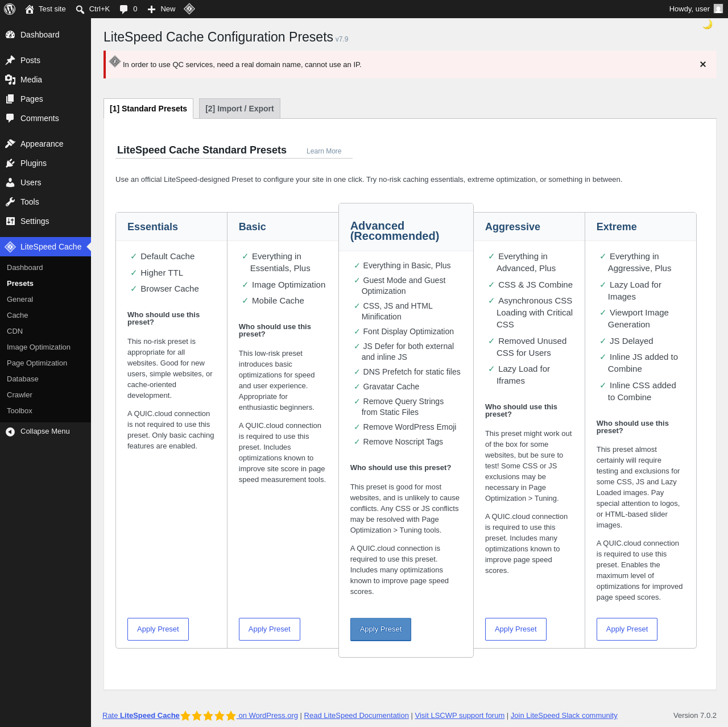Click the Dashboard gauge icon
The image size is (728, 727).
click(10, 35)
